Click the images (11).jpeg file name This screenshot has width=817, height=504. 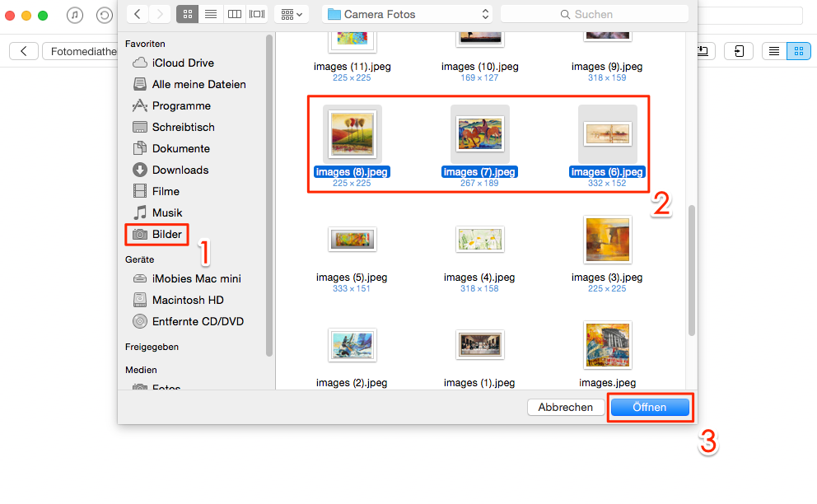tap(352, 67)
